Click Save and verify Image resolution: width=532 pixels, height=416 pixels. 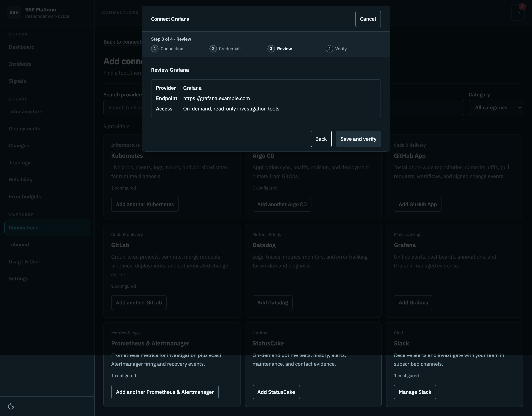coord(358,139)
